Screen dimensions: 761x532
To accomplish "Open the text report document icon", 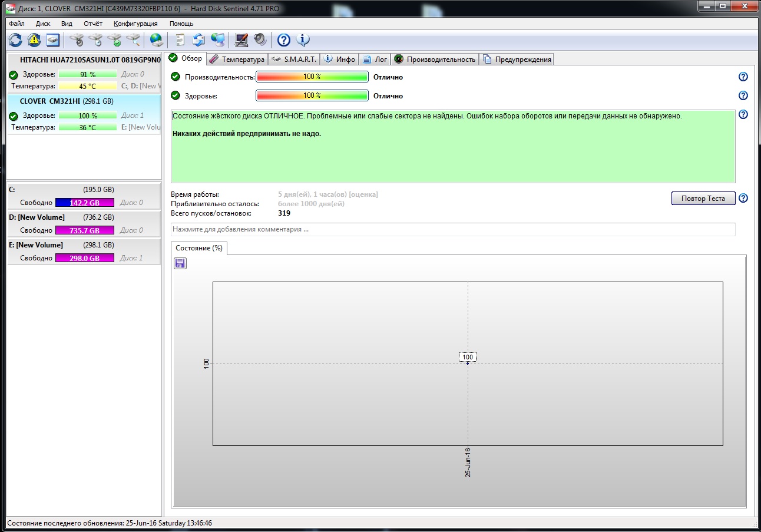I will (180, 40).
